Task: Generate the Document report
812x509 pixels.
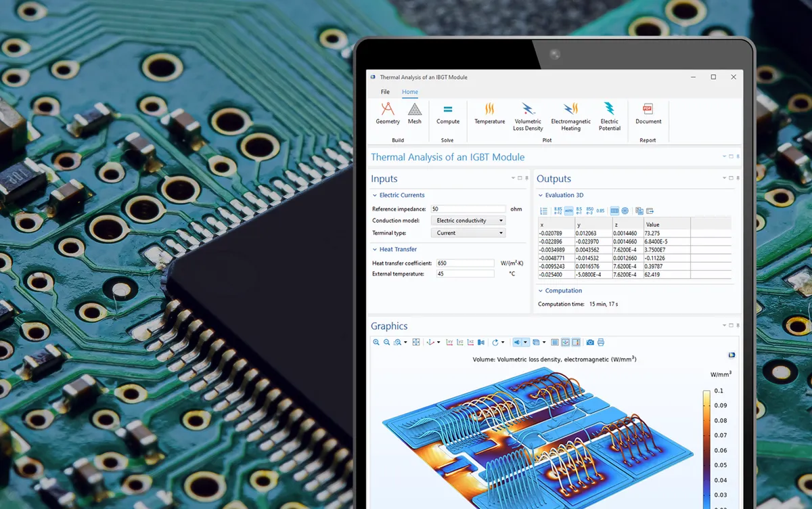Action: coord(648,113)
